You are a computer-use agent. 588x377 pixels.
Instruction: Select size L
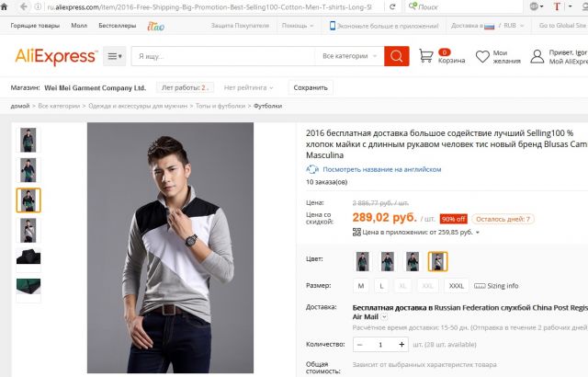[381, 286]
